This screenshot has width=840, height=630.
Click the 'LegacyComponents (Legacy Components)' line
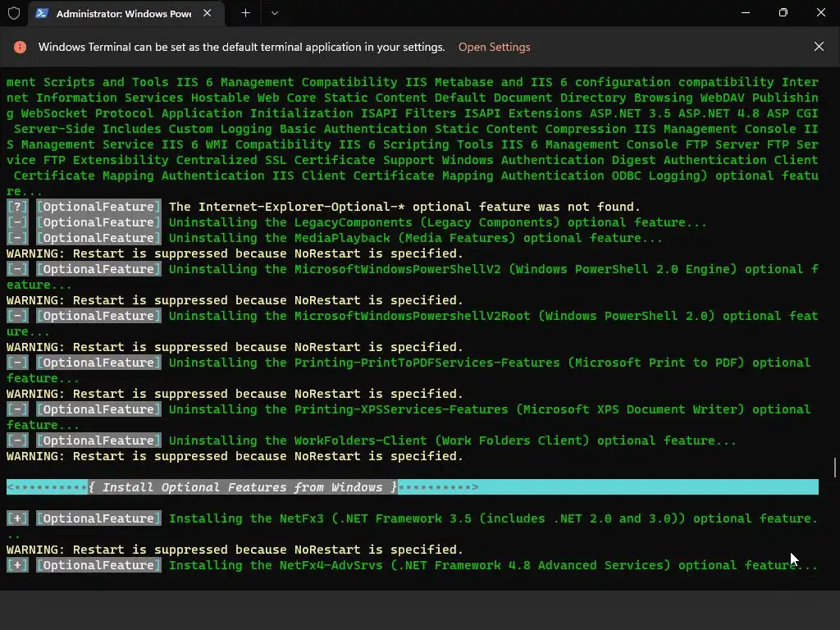(358, 222)
